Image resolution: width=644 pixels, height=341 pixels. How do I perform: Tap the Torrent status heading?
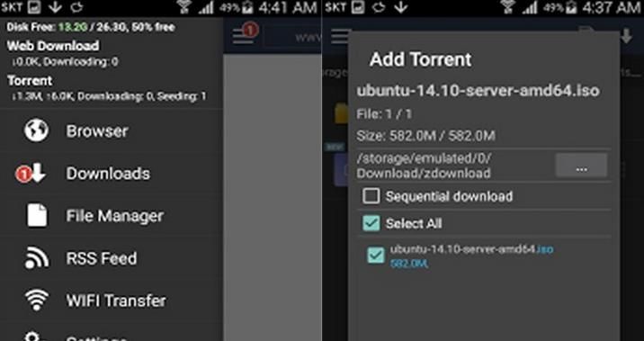tap(30, 80)
